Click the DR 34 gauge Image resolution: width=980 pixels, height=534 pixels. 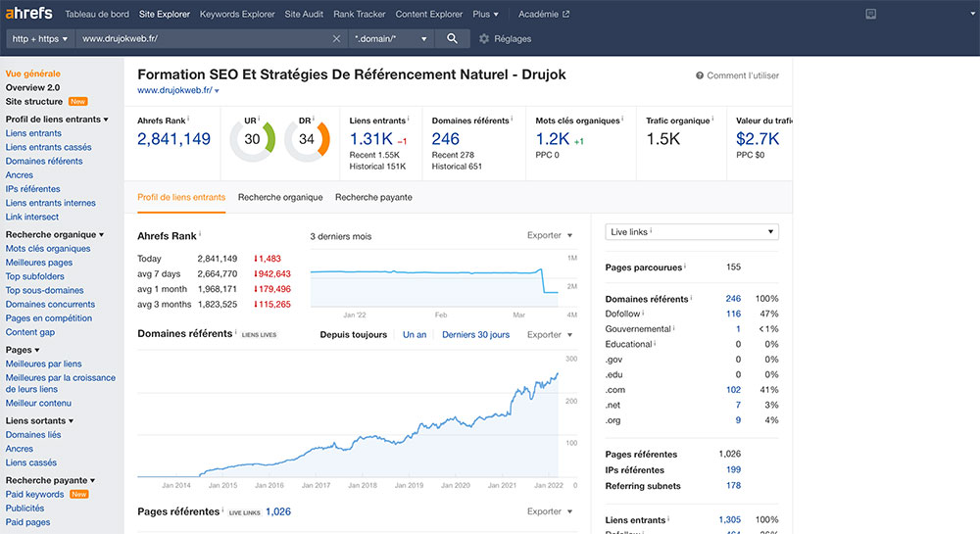click(306, 139)
